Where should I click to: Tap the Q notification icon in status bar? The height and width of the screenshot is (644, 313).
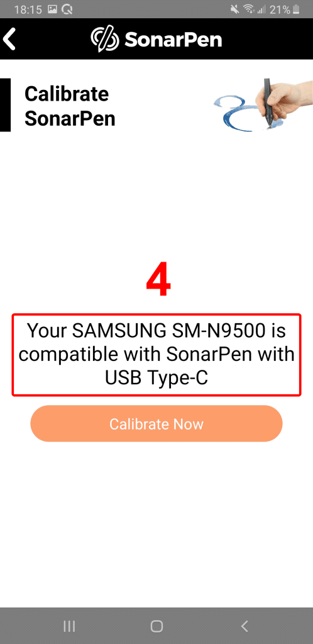[67, 9]
